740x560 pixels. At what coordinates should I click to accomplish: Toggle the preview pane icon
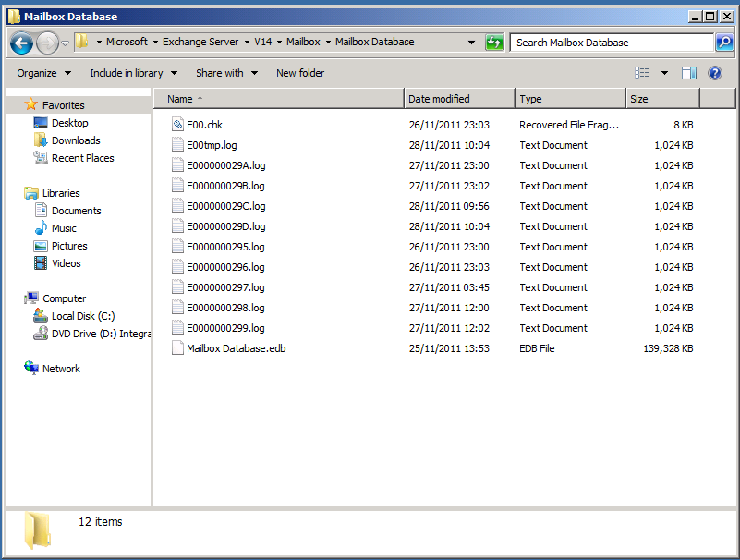point(689,73)
